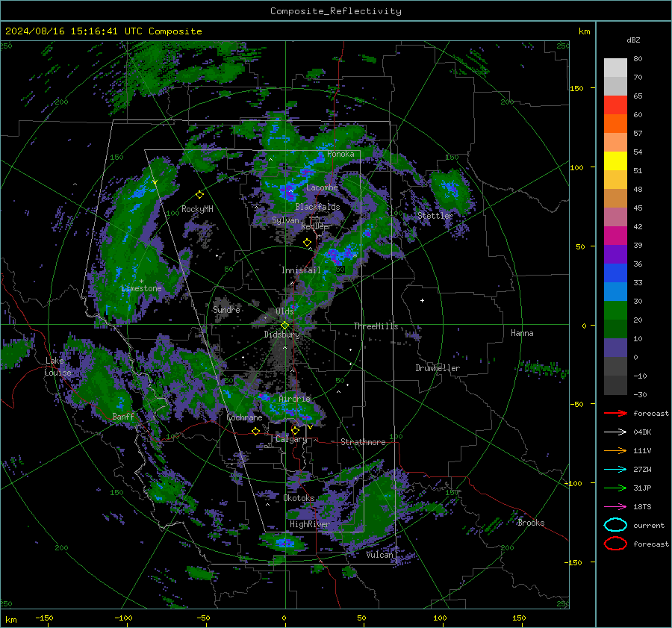Click the Composite_Reflectivity title
The height and width of the screenshot is (628, 672).
pos(336,10)
